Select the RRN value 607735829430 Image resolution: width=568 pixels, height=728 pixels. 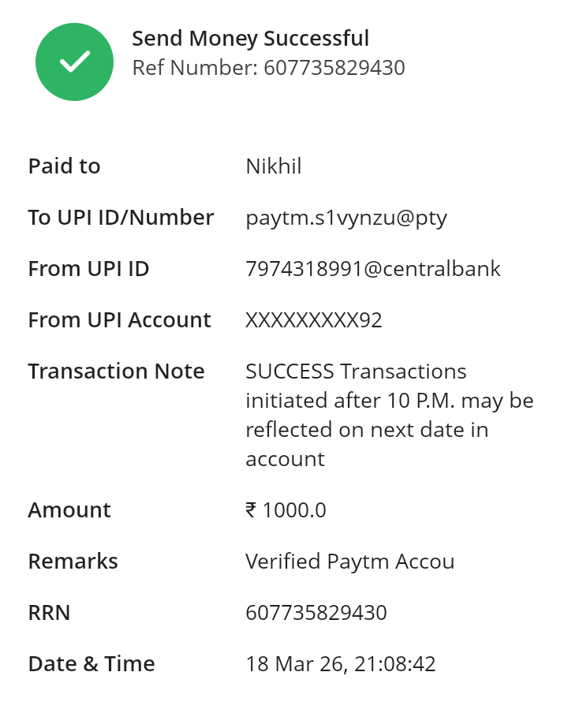click(x=316, y=613)
